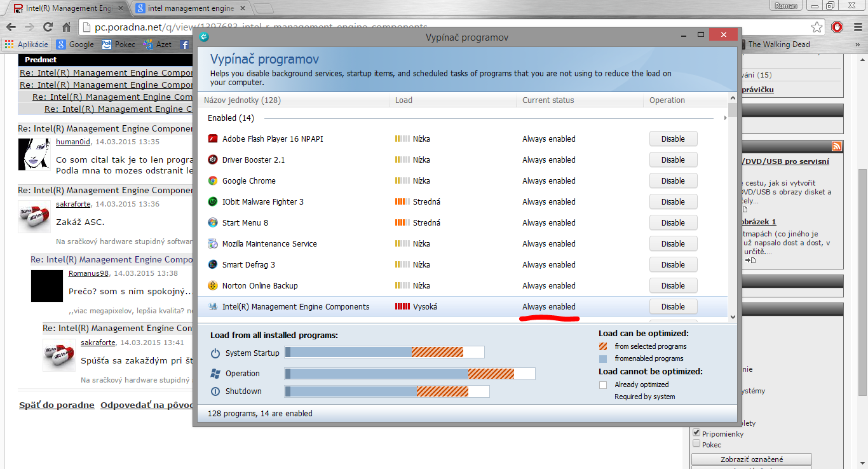The height and width of the screenshot is (469, 868).
Task: Click the IObit Malware Fighter 3 icon
Action: tap(213, 201)
